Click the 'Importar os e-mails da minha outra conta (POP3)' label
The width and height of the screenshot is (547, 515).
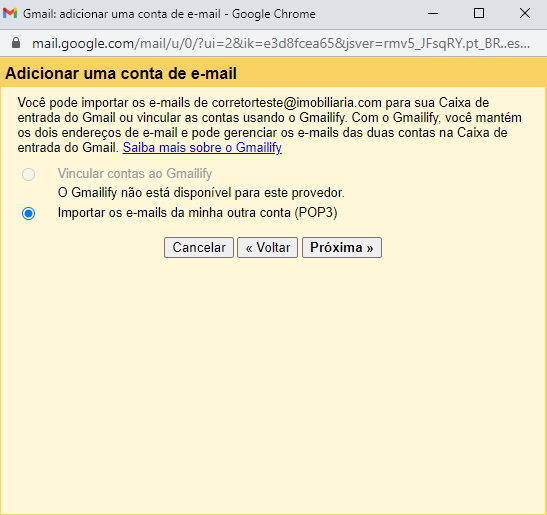[197, 213]
